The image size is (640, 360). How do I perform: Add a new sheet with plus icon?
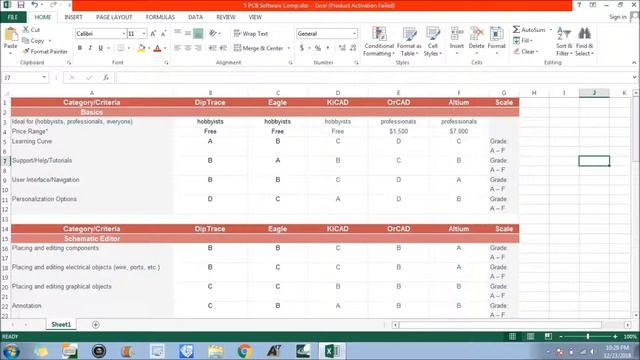tap(96, 324)
